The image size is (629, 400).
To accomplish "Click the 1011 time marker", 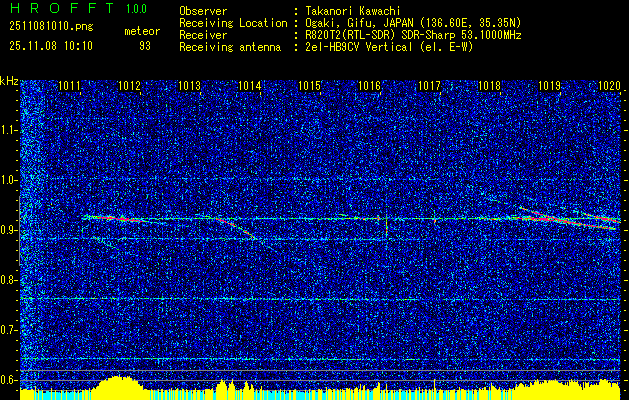I will coord(69,86).
